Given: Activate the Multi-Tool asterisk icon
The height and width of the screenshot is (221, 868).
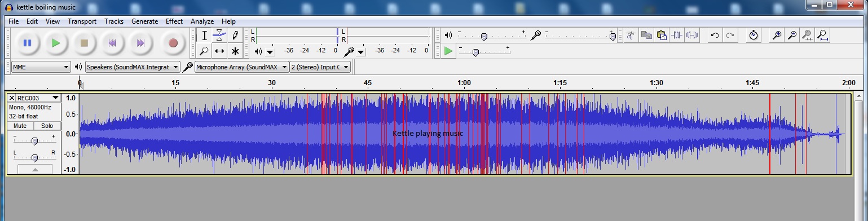Looking at the screenshot, I should [235, 51].
